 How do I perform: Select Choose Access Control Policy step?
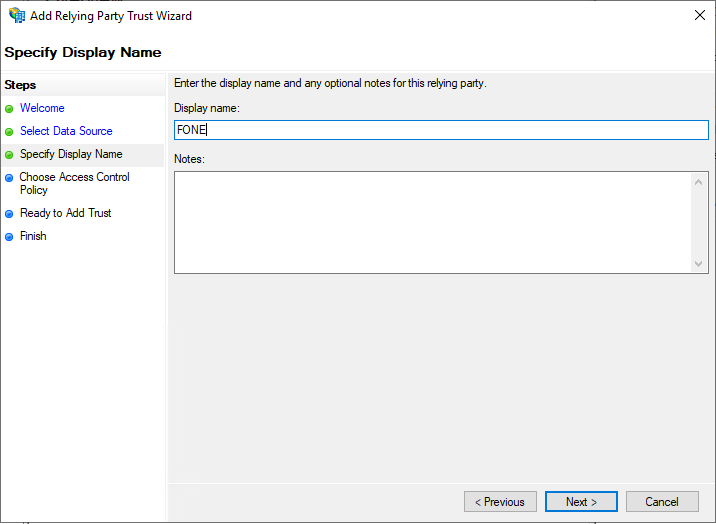(x=74, y=183)
